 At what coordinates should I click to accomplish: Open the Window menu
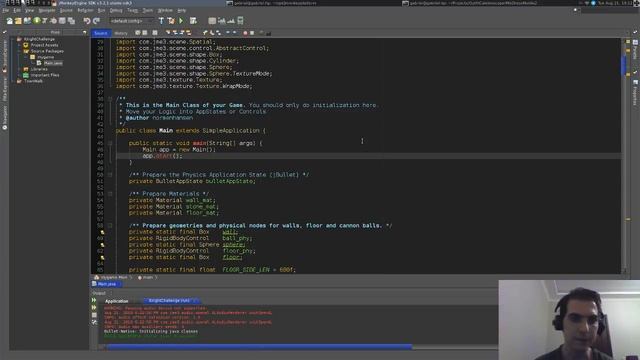[165, 10]
